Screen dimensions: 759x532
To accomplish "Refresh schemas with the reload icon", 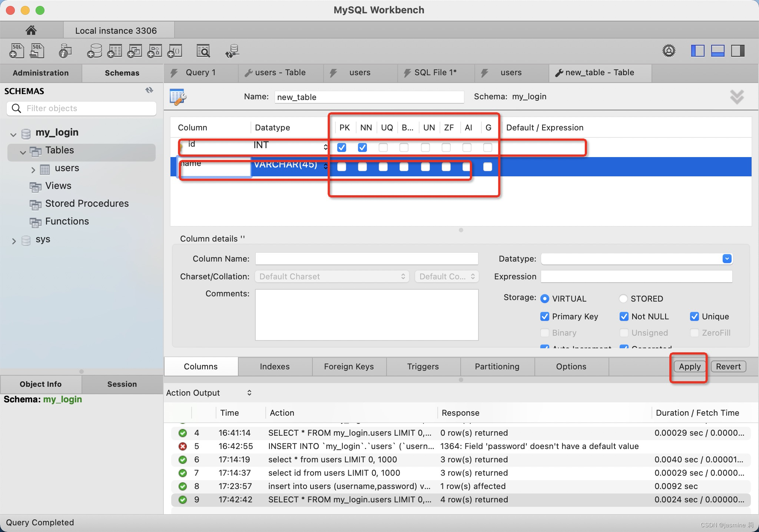I will pyautogui.click(x=149, y=90).
